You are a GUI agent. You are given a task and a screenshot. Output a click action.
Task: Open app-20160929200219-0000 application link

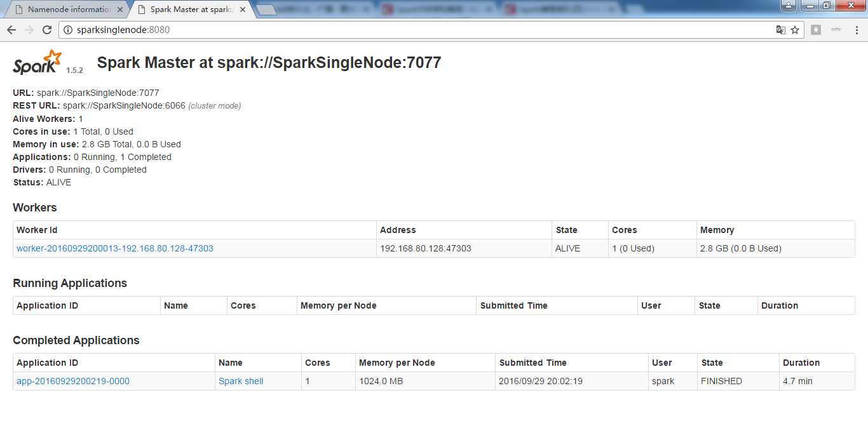point(73,381)
